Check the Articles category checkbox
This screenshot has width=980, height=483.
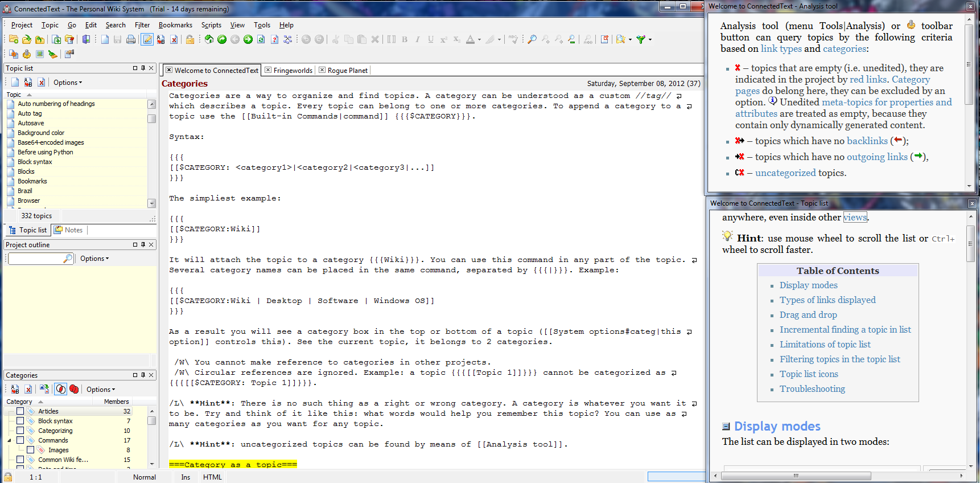(20, 411)
